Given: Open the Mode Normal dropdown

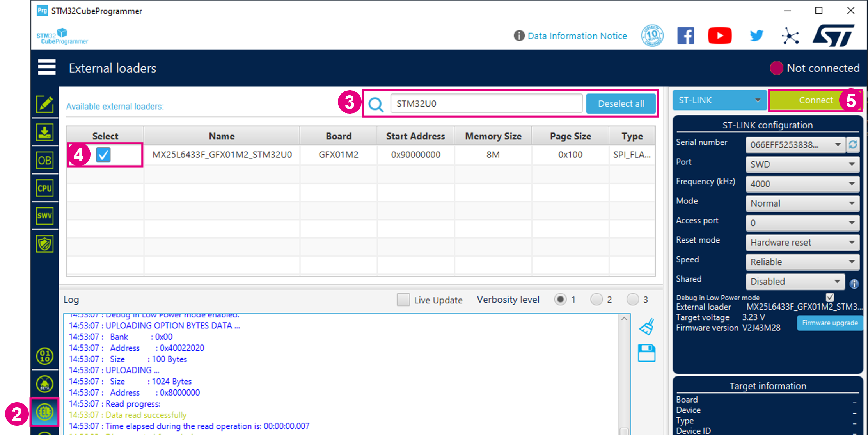Looking at the screenshot, I should 802,203.
